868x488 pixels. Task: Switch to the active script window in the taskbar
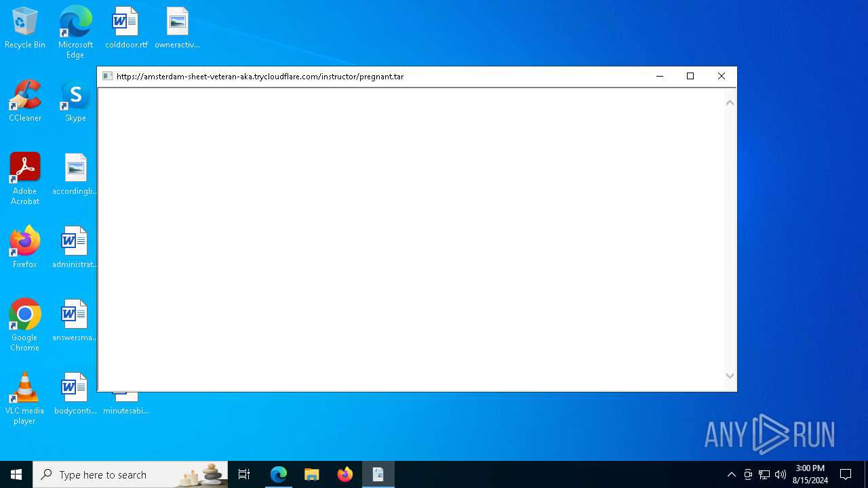(378, 474)
